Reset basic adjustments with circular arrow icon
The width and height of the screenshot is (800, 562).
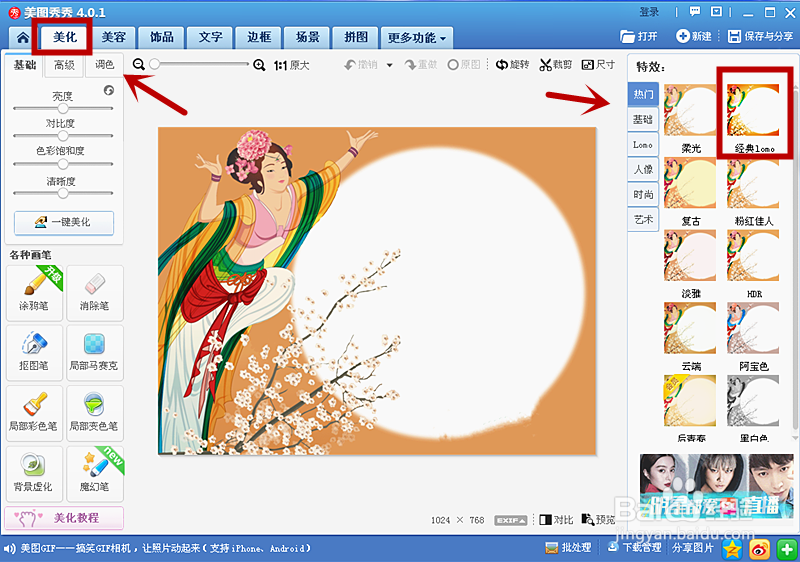pyautogui.click(x=109, y=90)
